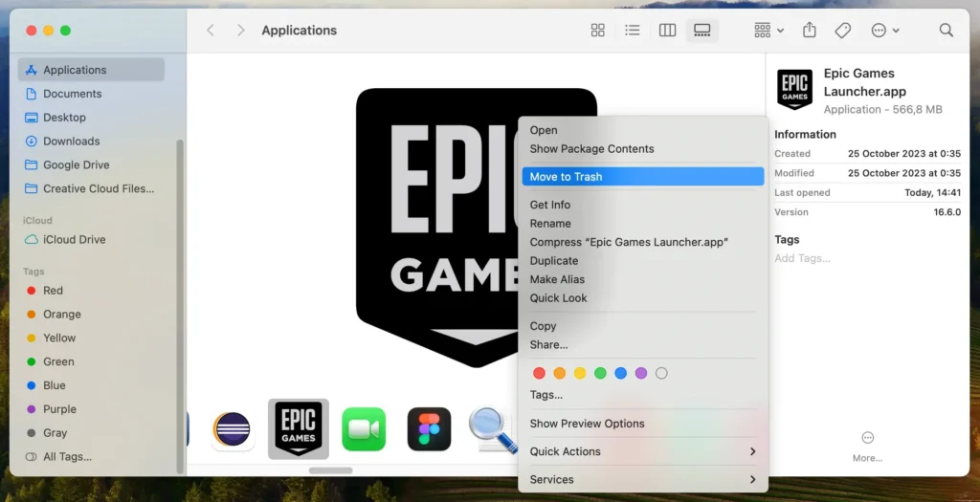Image resolution: width=980 pixels, height=502 pixels.
Task: Go forward with the right chevron
Action: (240, 30)
